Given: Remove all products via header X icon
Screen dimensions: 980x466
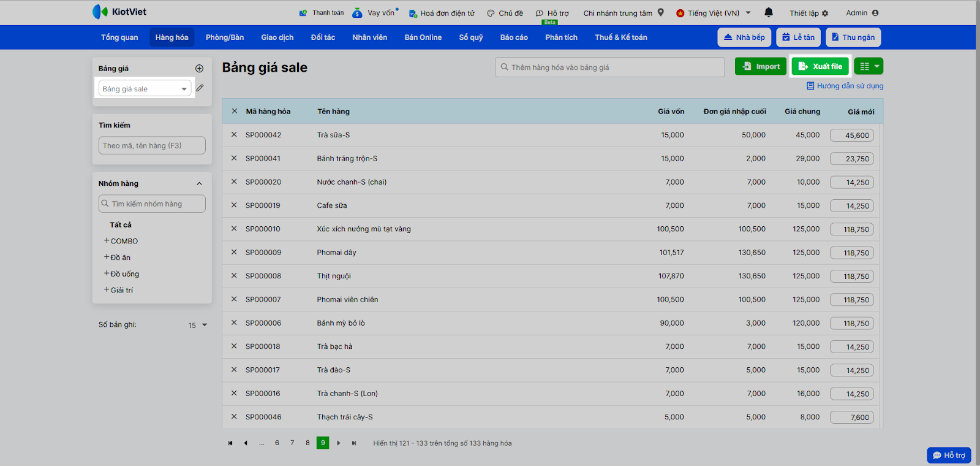Looking at the screenshot, I should [234, 112].
